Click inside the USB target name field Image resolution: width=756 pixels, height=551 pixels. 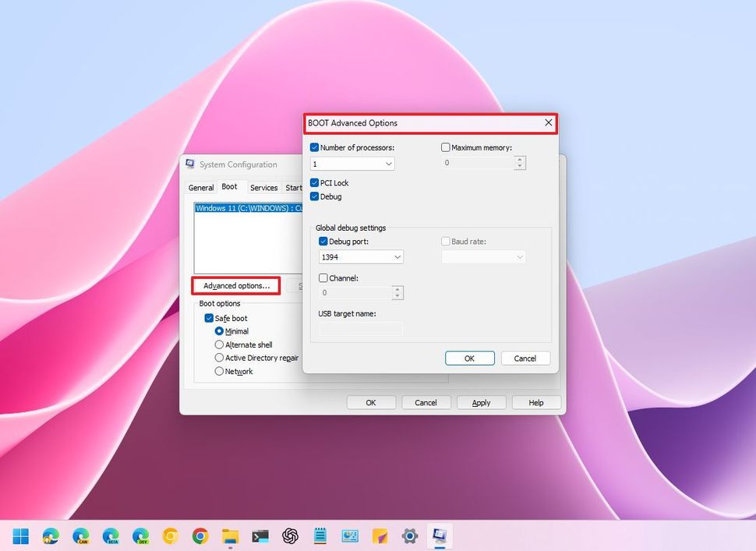[360, 327]
